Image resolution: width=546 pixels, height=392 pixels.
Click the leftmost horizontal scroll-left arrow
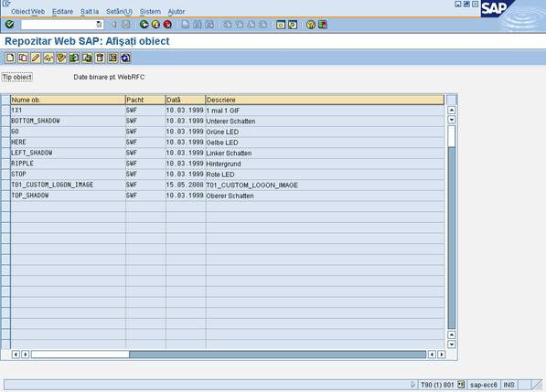[x=16, y=355]
